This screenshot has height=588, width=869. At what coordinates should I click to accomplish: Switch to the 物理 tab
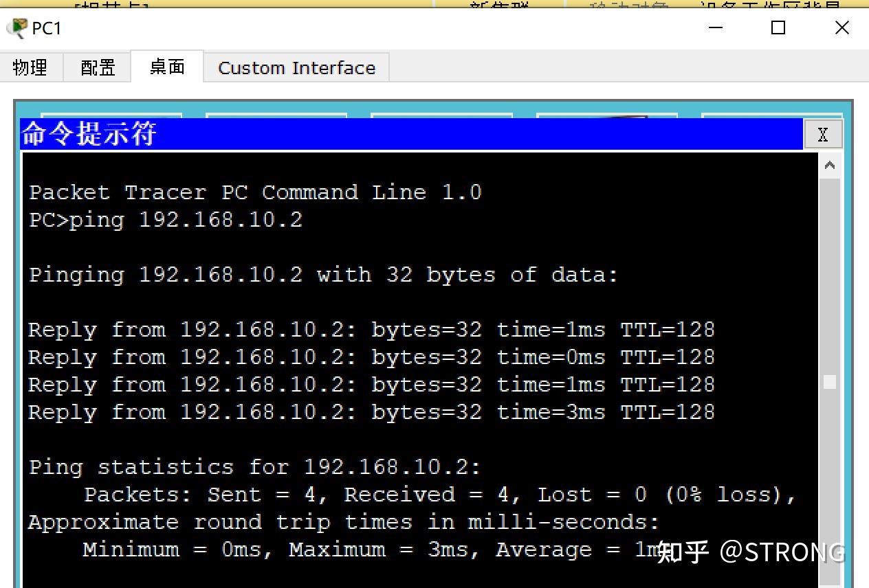coord(31,67)
